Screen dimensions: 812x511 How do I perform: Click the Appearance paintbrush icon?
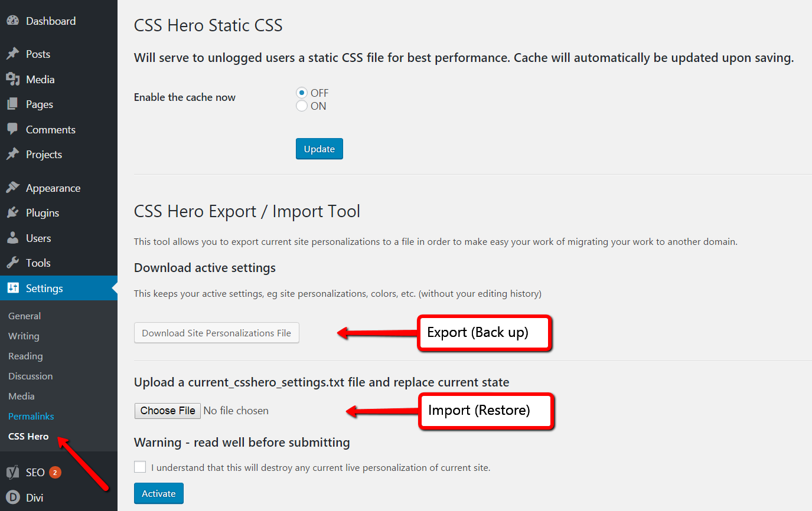(13, 188)
